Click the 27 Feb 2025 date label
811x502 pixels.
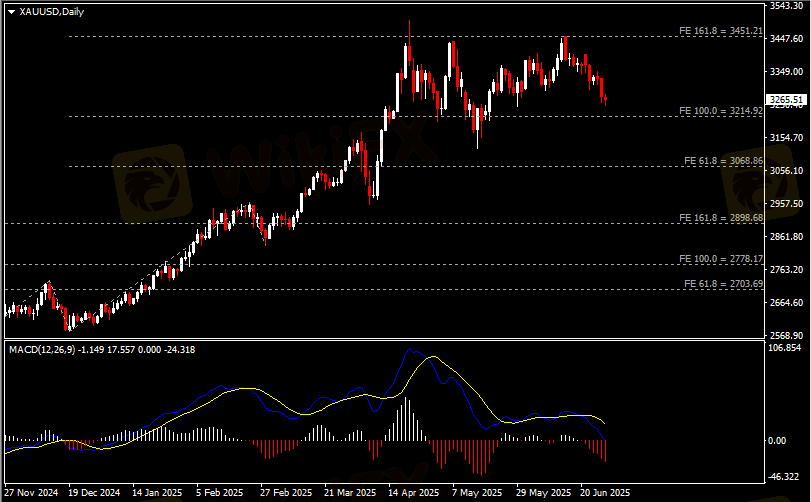tap(286, 493)
